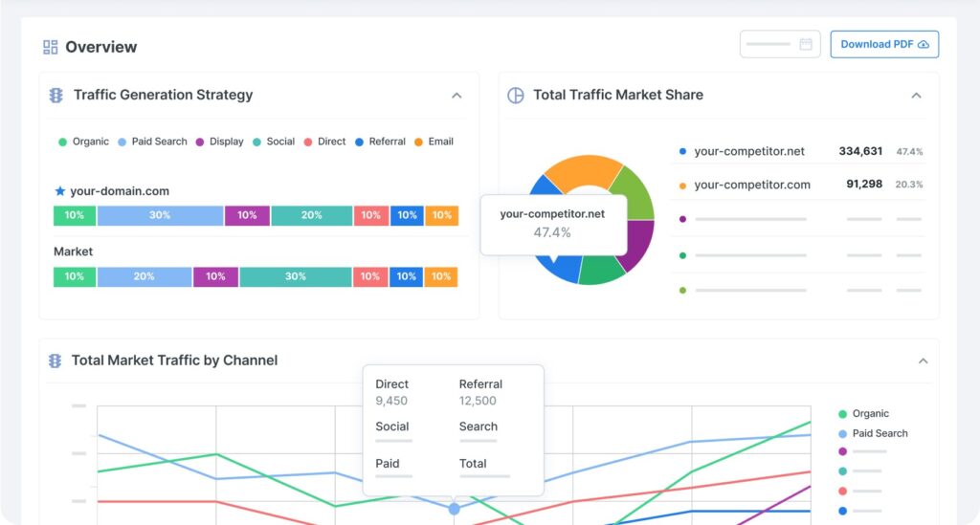Toggle Organic in strategy legend

pyautogui.click(x=84, y=142)
